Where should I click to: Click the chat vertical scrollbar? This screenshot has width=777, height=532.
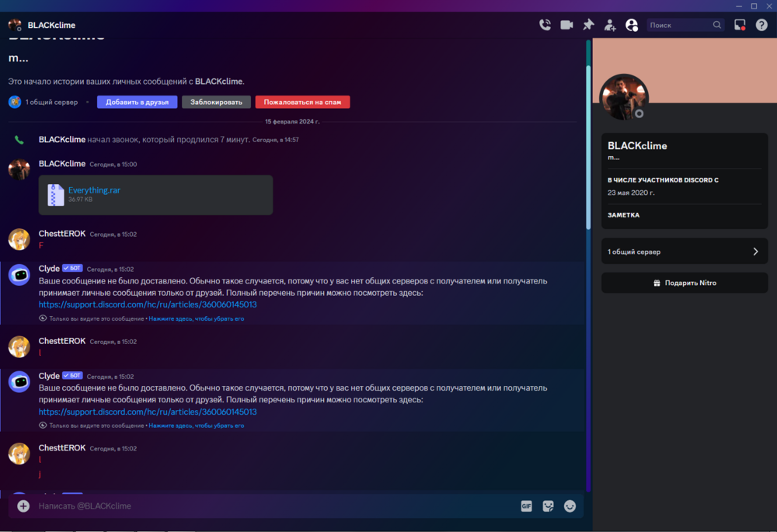pos(588,147)
